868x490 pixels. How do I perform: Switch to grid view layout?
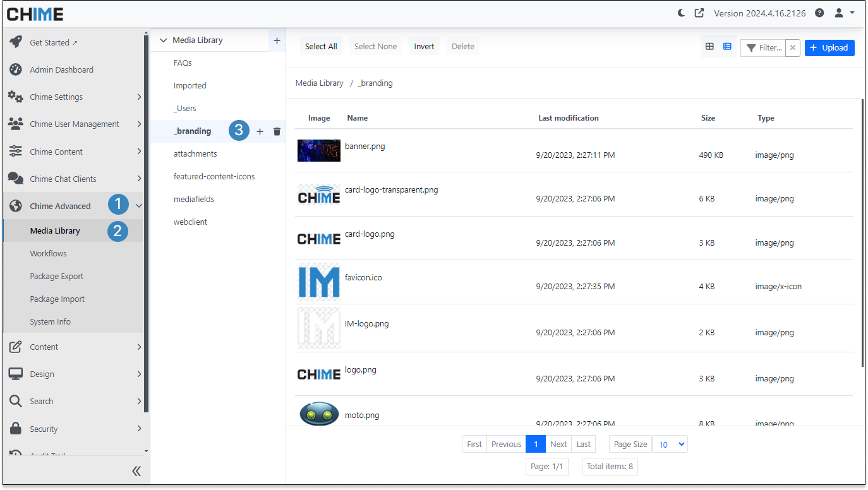pyautogui.click(x=710, y=46)
